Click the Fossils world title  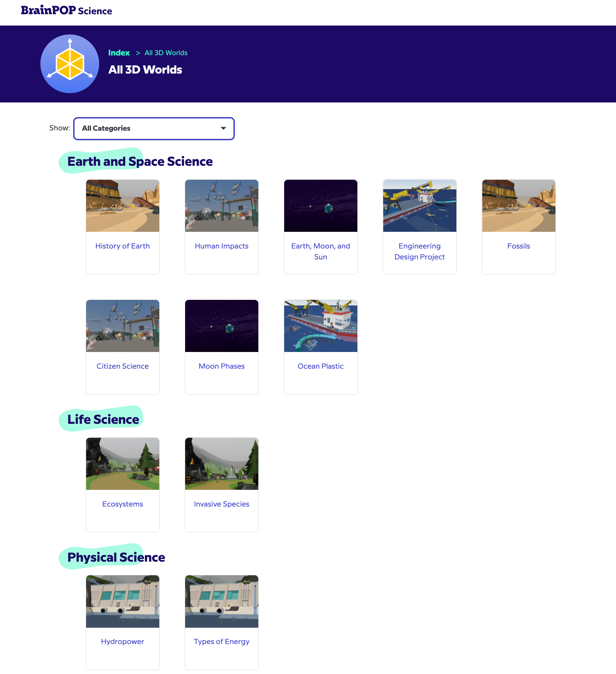coord(518,246)
